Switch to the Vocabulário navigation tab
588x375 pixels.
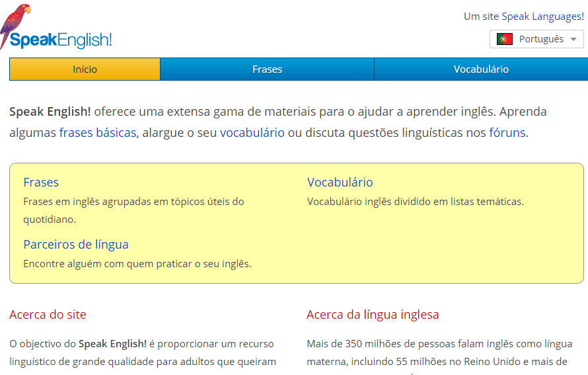[x=481, y=69]
